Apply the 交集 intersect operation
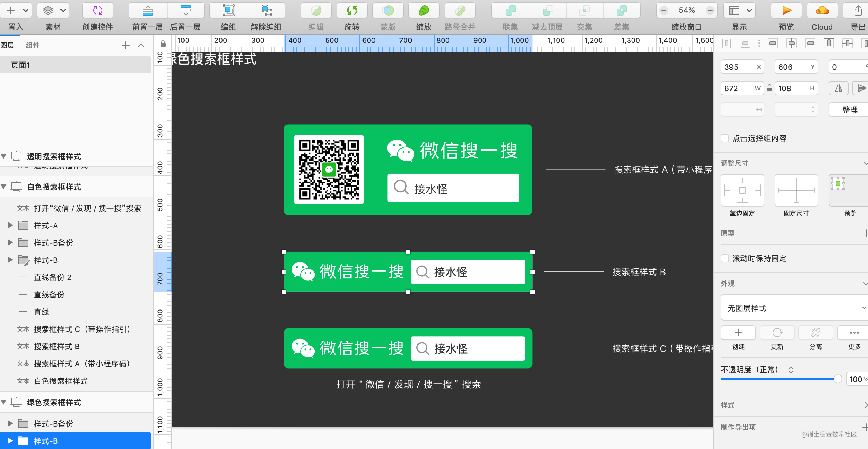Viewport: 868px width, 449px height. pos(584,10)
